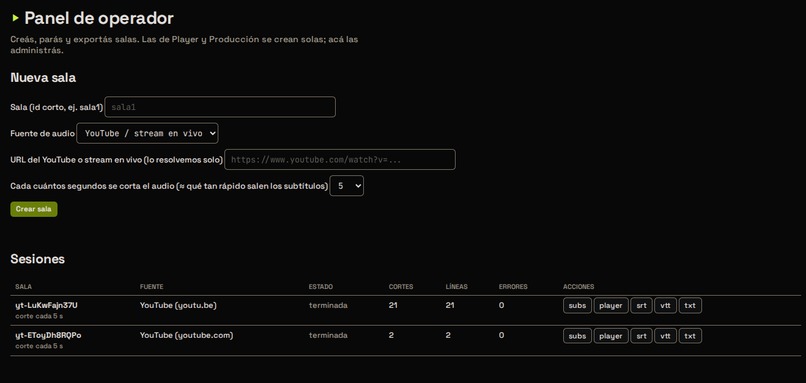This screenshot has height=383, width=806.
Task: Click the YouTube (youtube.com) source cell
Action: [187, 335]
